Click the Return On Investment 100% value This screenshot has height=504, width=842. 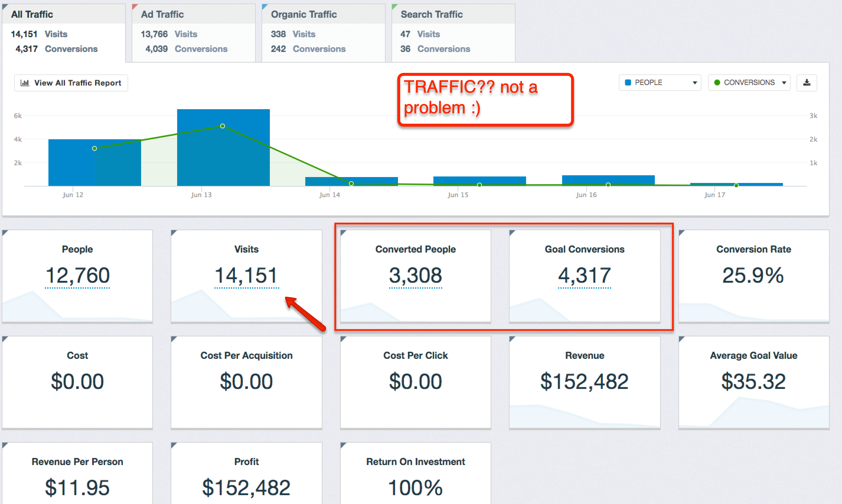tap(416, 488)
